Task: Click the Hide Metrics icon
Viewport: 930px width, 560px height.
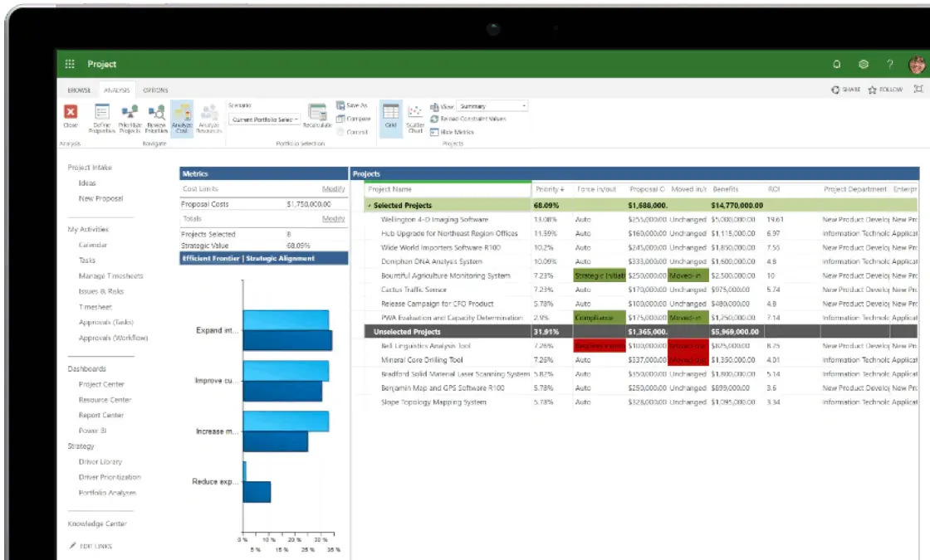Action: pos(434,132)
